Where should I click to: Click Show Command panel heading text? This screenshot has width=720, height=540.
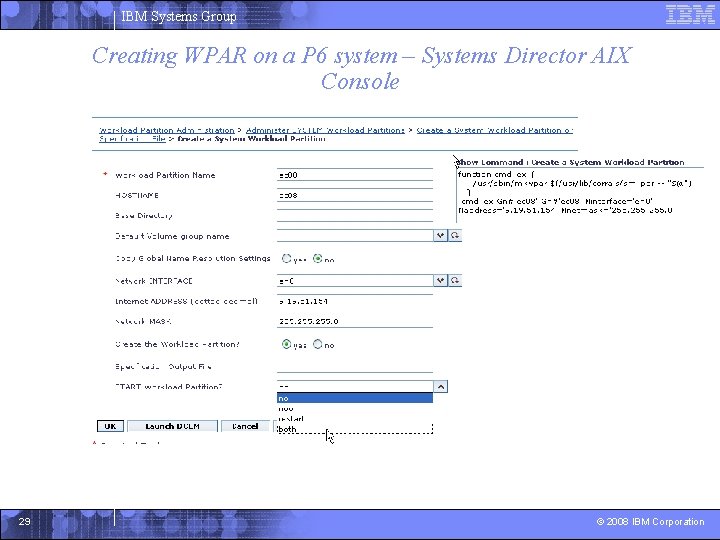coord(571,162)
